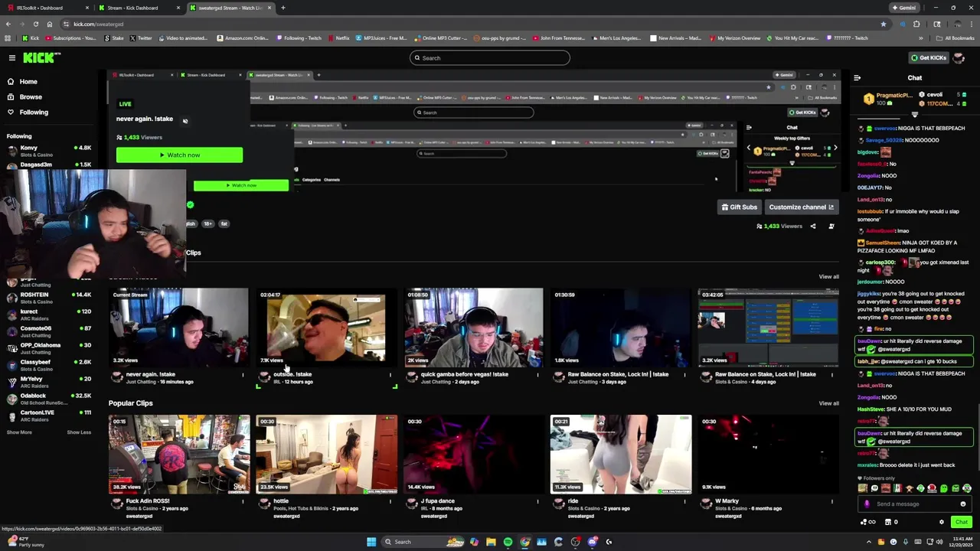The height and width of the screenshot is (551, 980).
Task: Reload the page with refresh icon
Action: point(35,24)
